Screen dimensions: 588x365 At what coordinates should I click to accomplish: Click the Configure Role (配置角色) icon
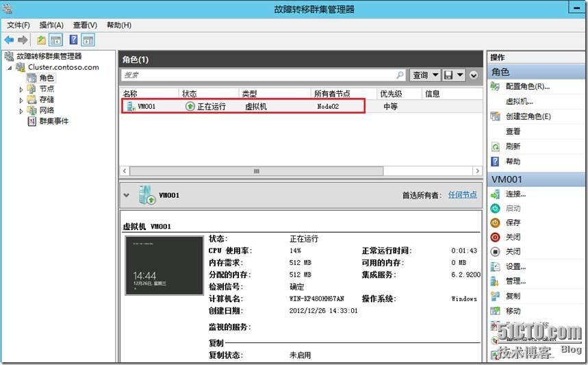tap(495, 87)
